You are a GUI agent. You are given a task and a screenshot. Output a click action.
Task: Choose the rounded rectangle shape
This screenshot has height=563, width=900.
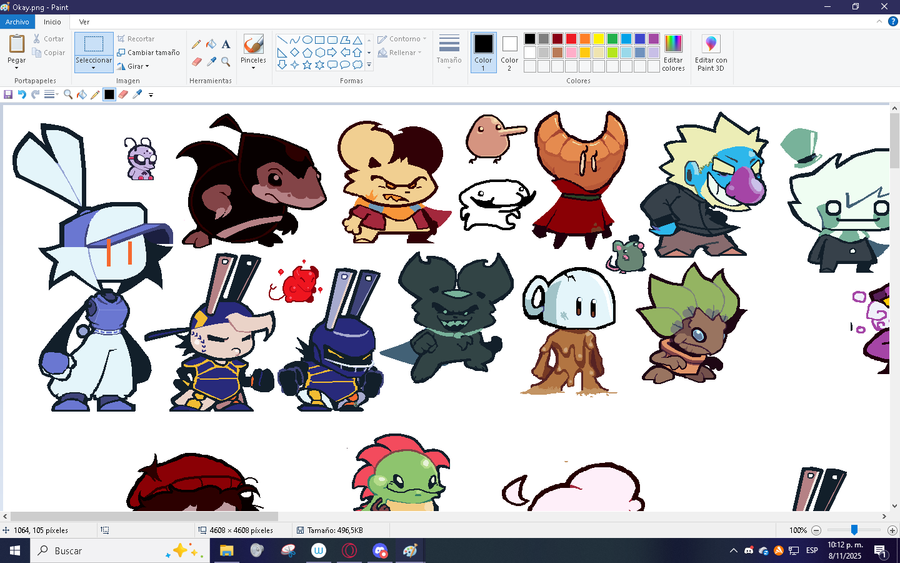point(332,40)
